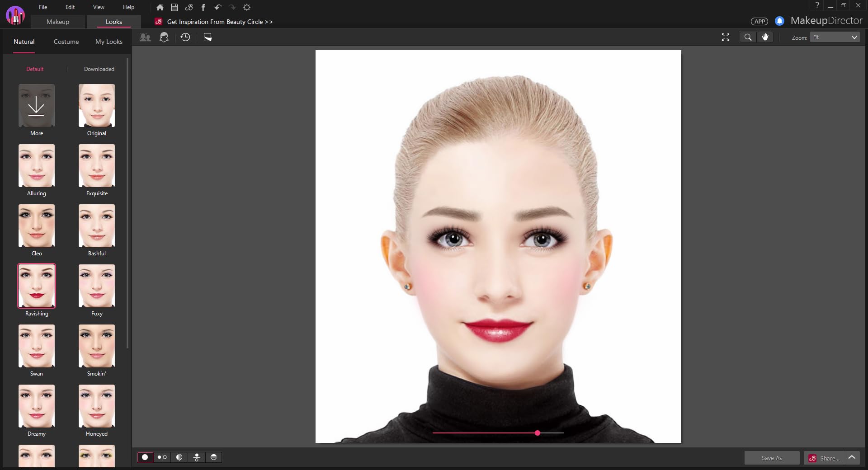Toggle the split vertical compare view
The height and width of the screenshot is (470, 868).
click(179, 457)
